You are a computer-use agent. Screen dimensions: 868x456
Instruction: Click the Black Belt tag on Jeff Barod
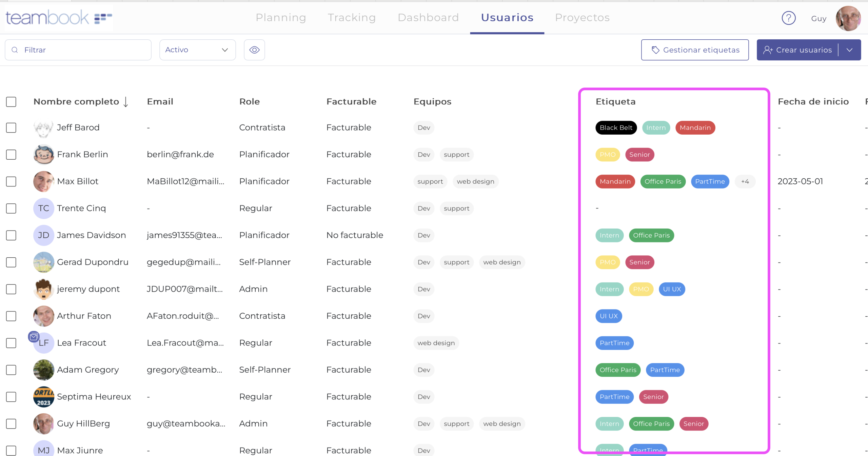pos(616,128)
